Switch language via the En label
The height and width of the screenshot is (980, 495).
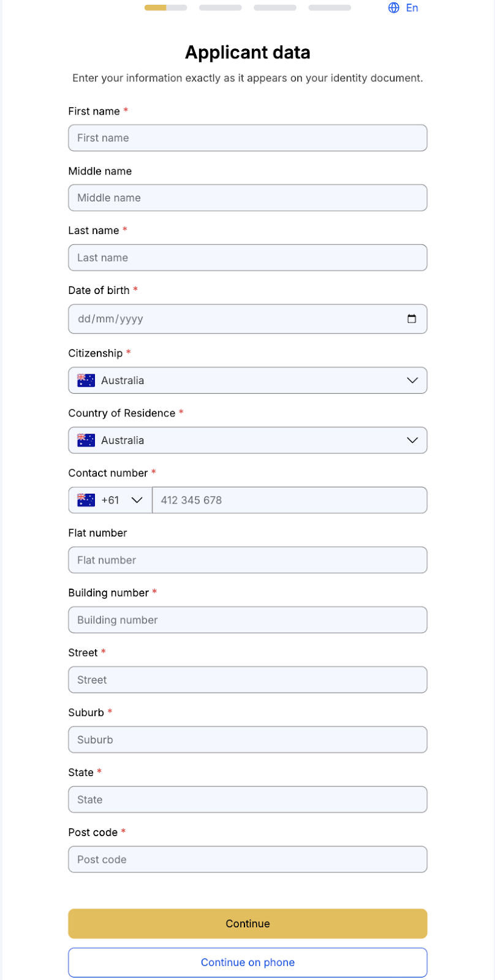tap(412, 8)
